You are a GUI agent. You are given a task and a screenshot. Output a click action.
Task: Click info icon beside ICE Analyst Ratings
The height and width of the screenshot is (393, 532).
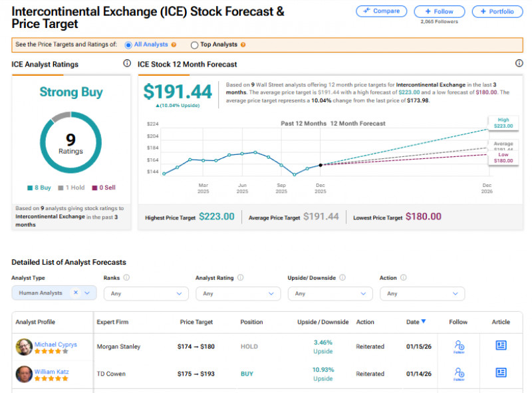127,64
